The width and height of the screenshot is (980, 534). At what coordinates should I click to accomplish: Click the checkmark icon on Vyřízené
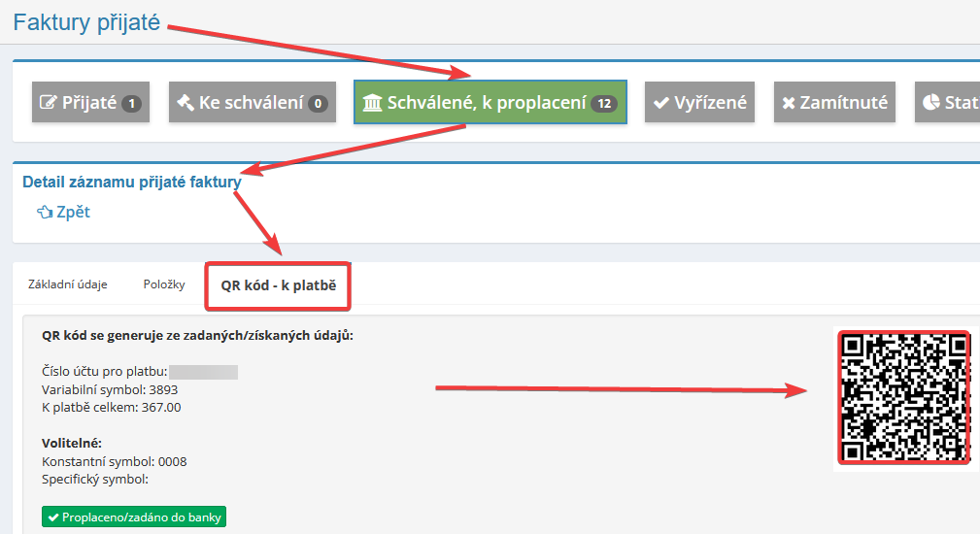(x=661, y=102)
